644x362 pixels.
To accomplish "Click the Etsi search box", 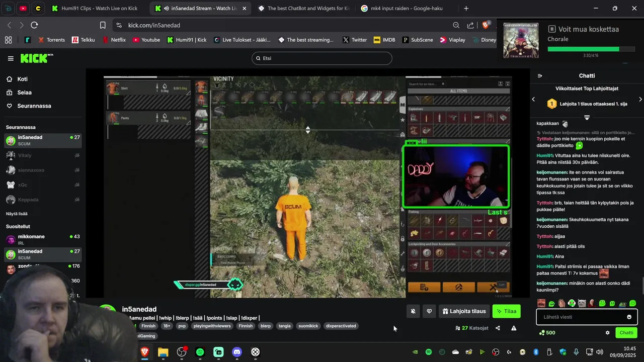I will [321, 58].
